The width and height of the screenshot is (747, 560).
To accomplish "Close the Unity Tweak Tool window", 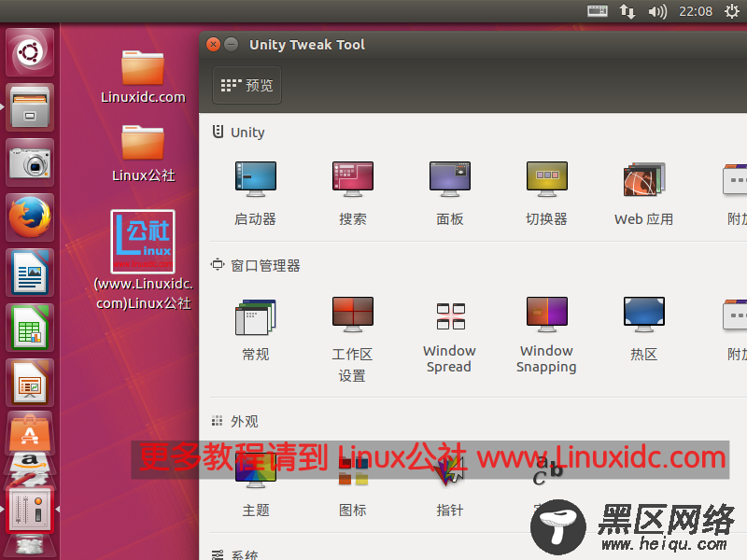I will tap(213, 44).
